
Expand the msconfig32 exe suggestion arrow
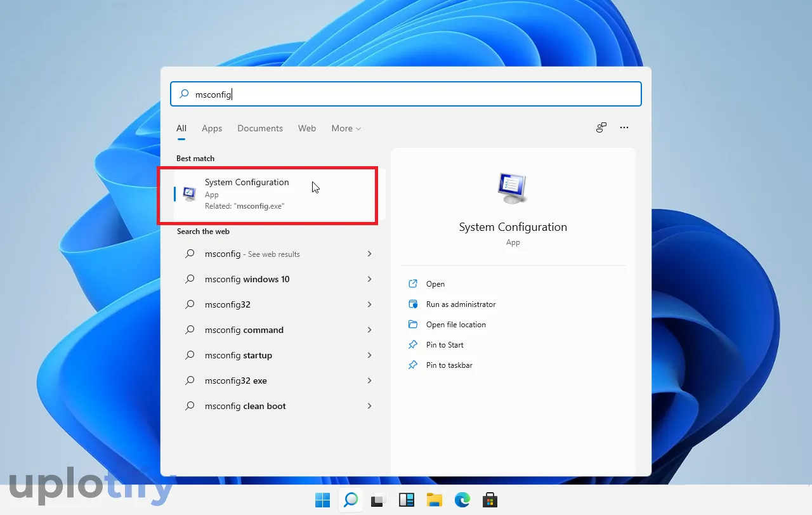tap(369, 381)
